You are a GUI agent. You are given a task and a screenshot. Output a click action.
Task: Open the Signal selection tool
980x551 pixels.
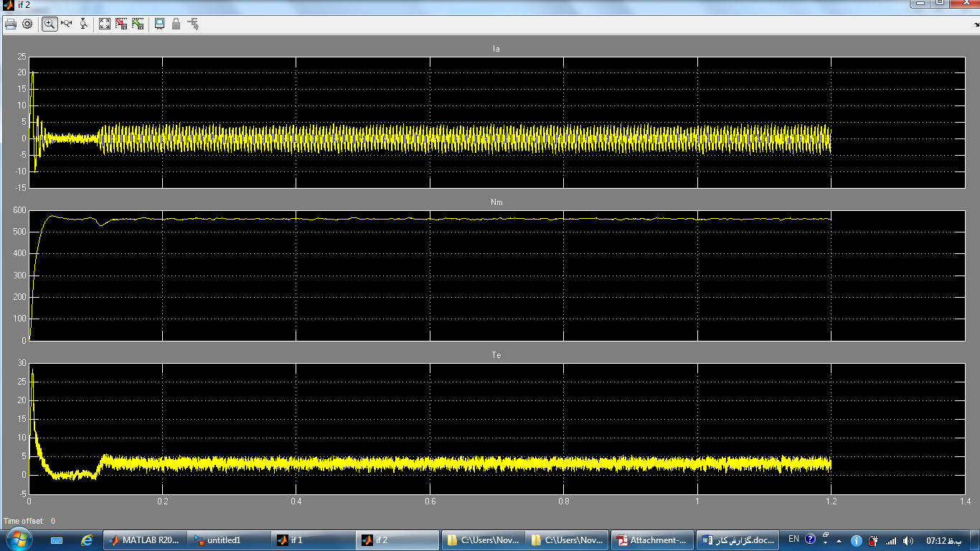click(193, 24)
